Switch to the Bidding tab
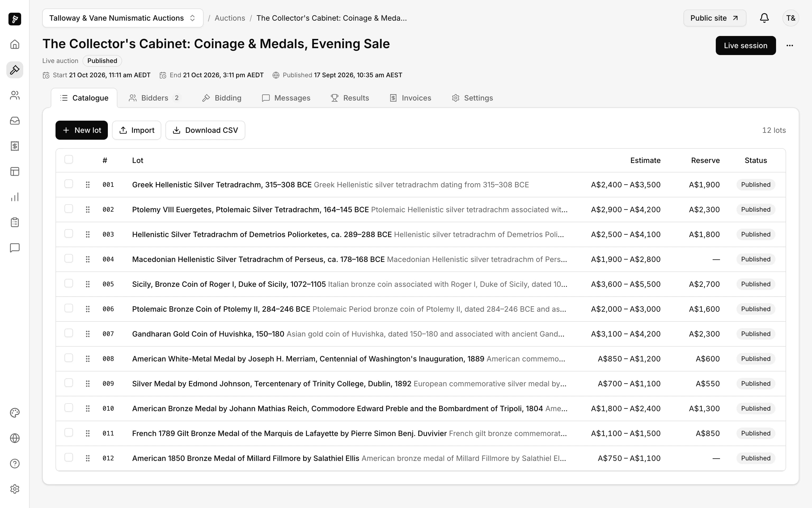 click(x=222, y=98)
